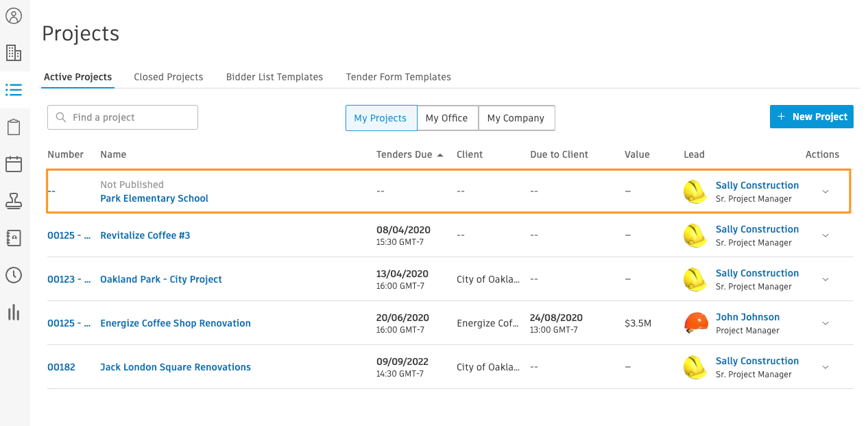Select My Office filter
868x426 pixels.
click(447, 118)
